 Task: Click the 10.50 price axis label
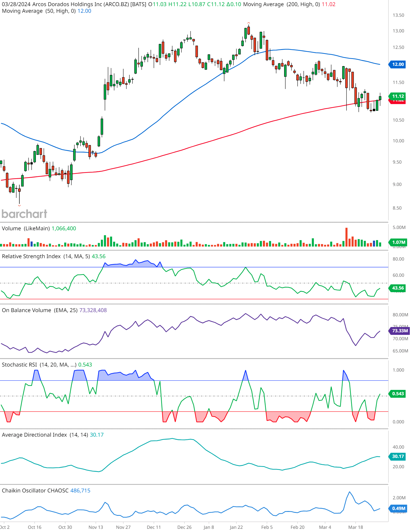click(x=398, y=120)
